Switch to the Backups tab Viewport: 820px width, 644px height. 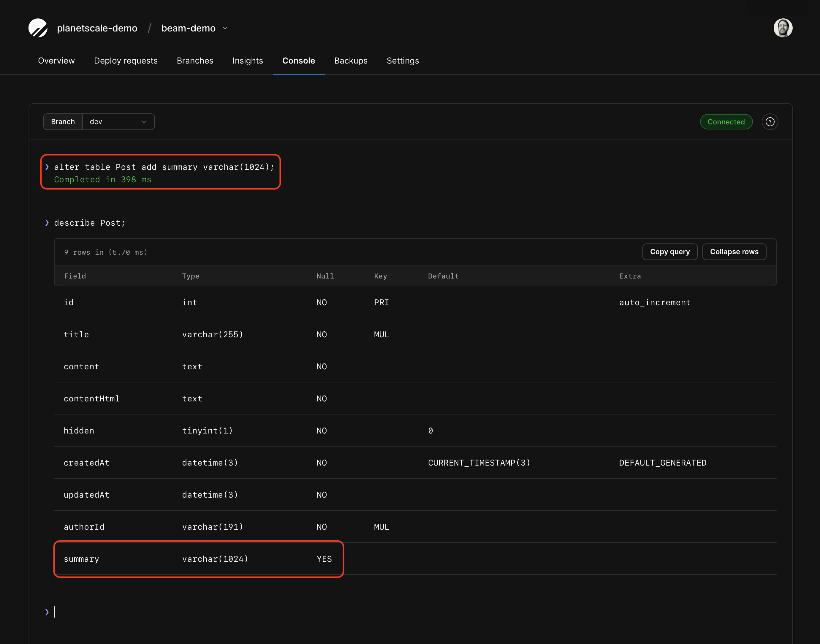coord(351,61)
